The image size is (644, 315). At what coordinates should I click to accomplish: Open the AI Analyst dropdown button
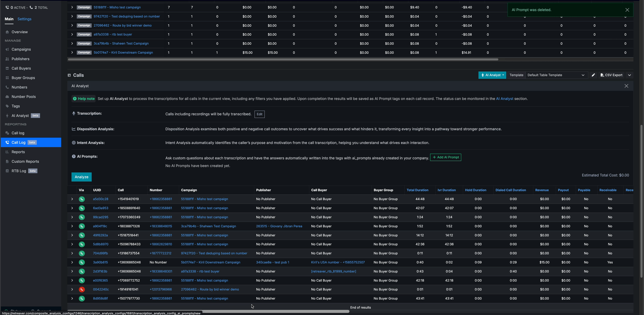coord(492,75)
